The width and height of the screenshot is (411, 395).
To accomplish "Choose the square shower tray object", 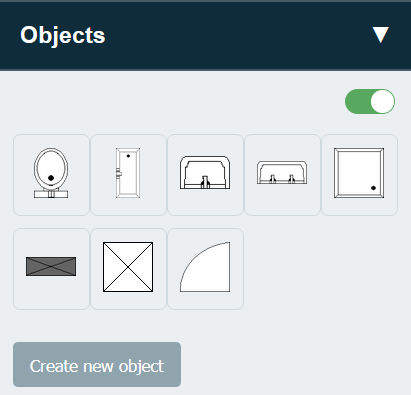I will 359,175.
